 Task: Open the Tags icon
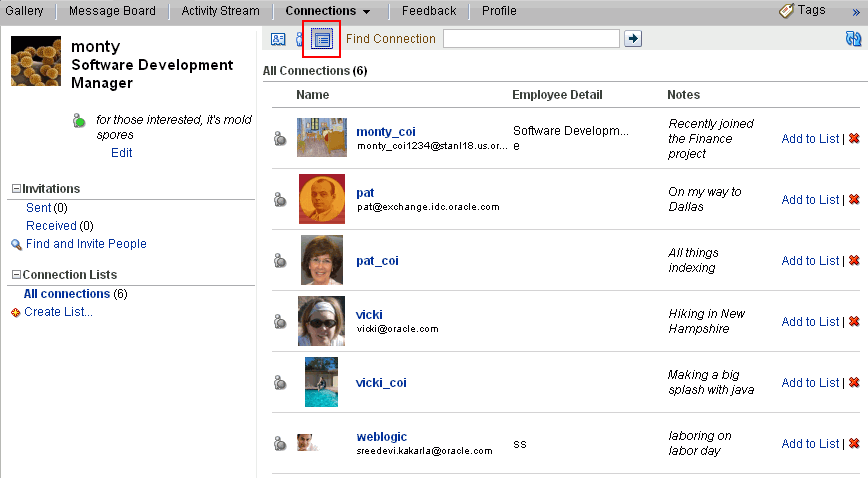click(x=786, y=11)
